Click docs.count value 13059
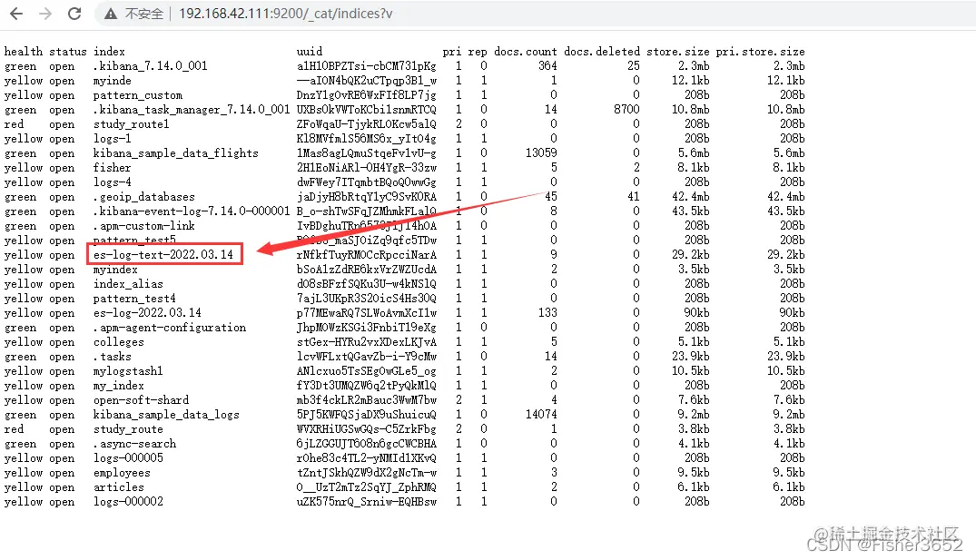Screen dimensions: 976x560 [x=541, y=153]
